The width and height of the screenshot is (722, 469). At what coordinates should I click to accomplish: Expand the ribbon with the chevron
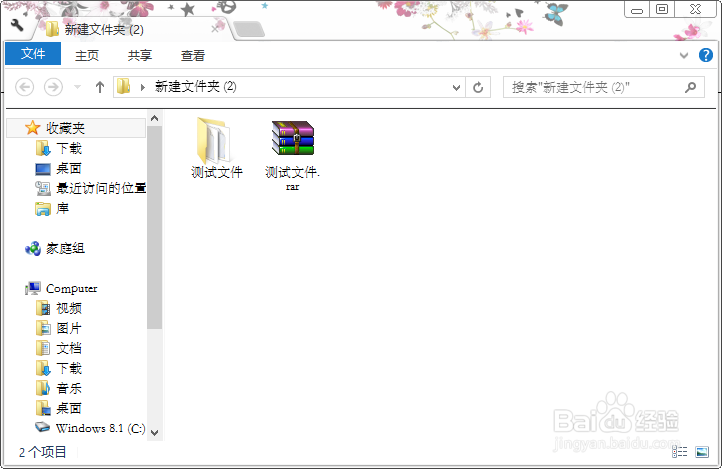684,56
